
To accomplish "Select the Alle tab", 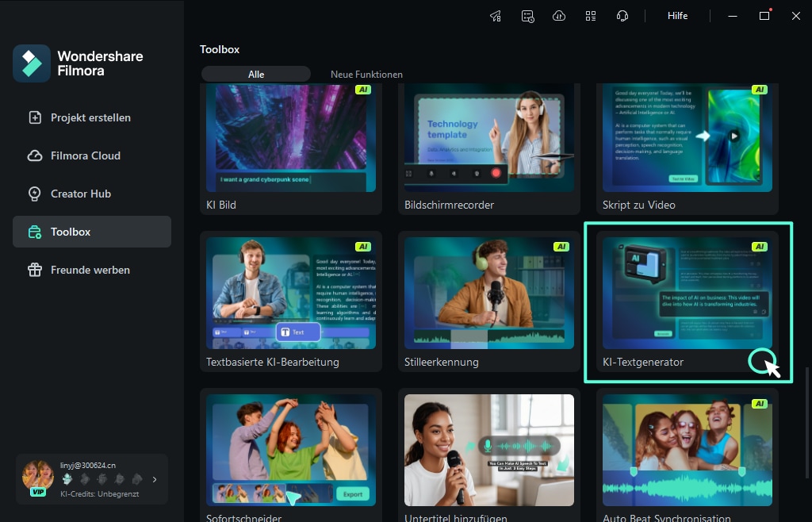I will click(x=256, y=75).
